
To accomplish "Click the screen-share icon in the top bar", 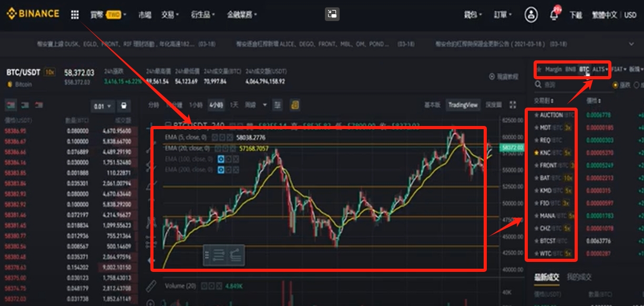I will point(332,14).
